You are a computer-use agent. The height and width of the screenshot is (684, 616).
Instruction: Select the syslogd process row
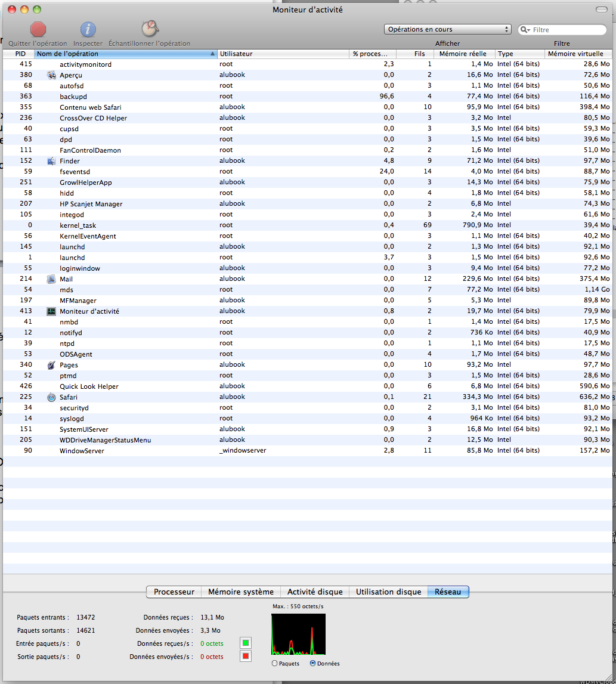[x=308, y=419]
